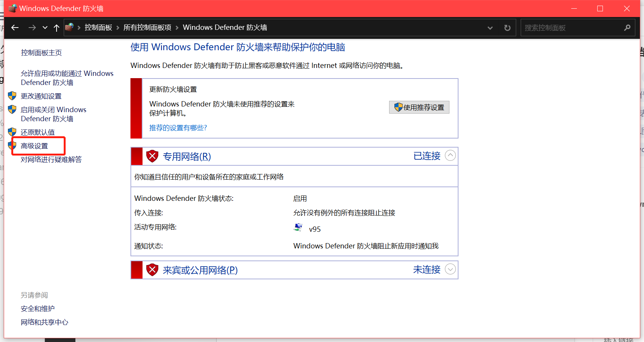Click 还原默认值 link
Screen dimensions: 644x342
click(x=38, y=132)
